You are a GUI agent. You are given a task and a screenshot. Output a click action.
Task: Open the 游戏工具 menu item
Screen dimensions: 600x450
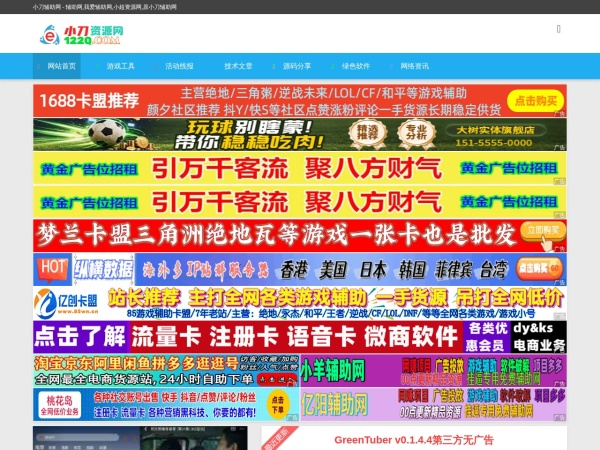point(120,66)
